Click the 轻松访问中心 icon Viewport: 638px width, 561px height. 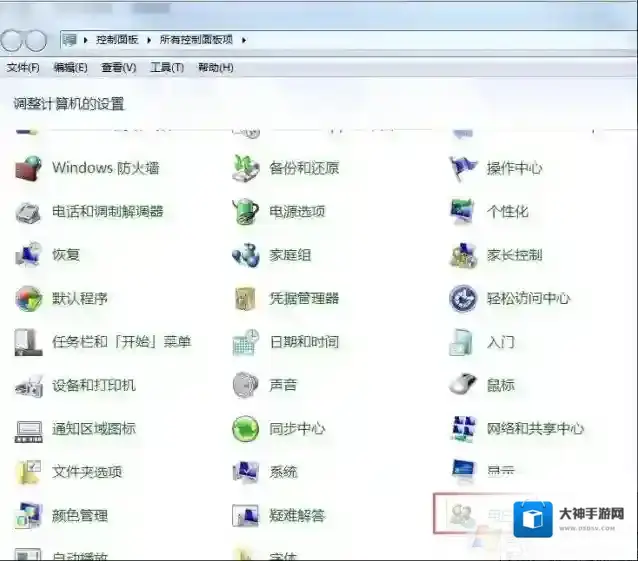point(463,299)
